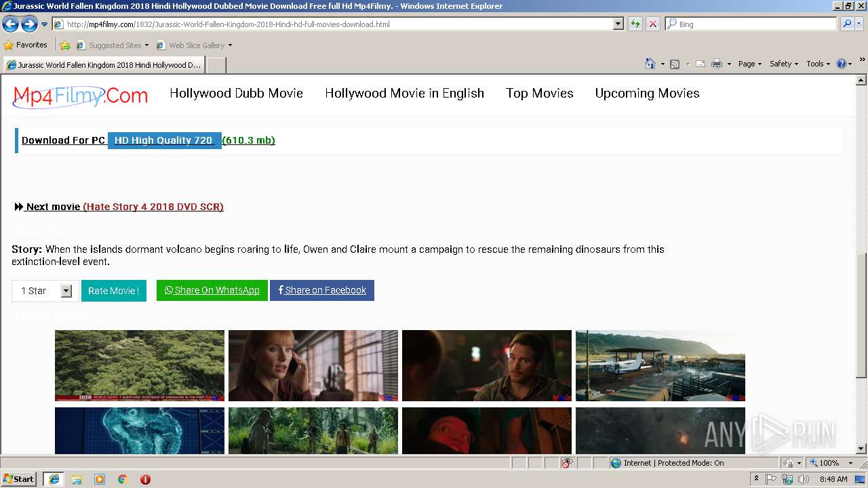This screenshot has width=868, height=488.
Task: Expand the Print dropdown arrow
Action: click(x=729, y=64)
